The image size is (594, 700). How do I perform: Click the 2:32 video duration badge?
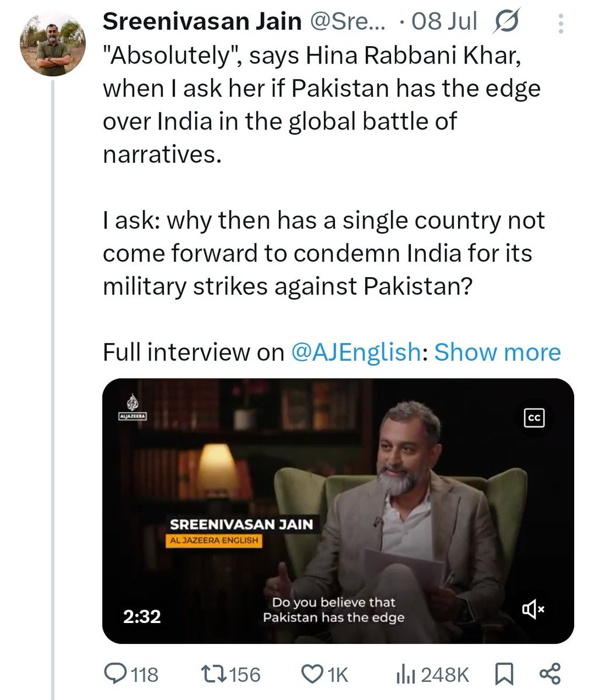click(142, 616)
